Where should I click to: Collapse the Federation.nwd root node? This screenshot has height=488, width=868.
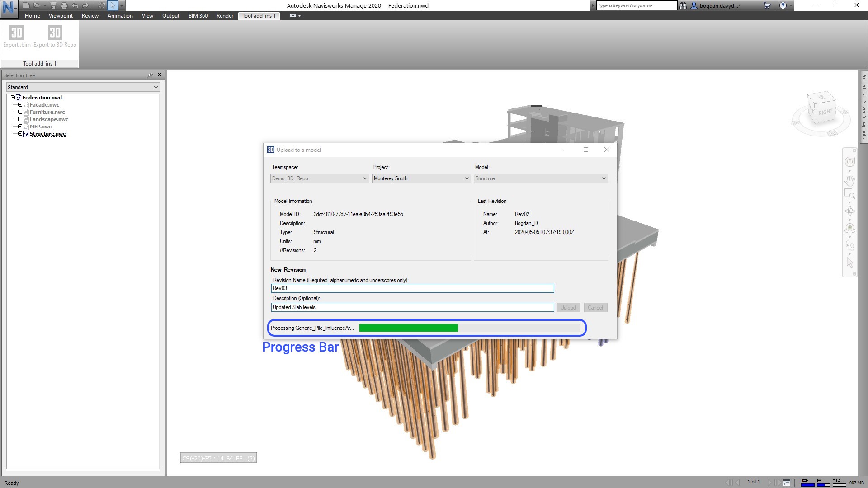pyautogui.click(x=13, y=98)
